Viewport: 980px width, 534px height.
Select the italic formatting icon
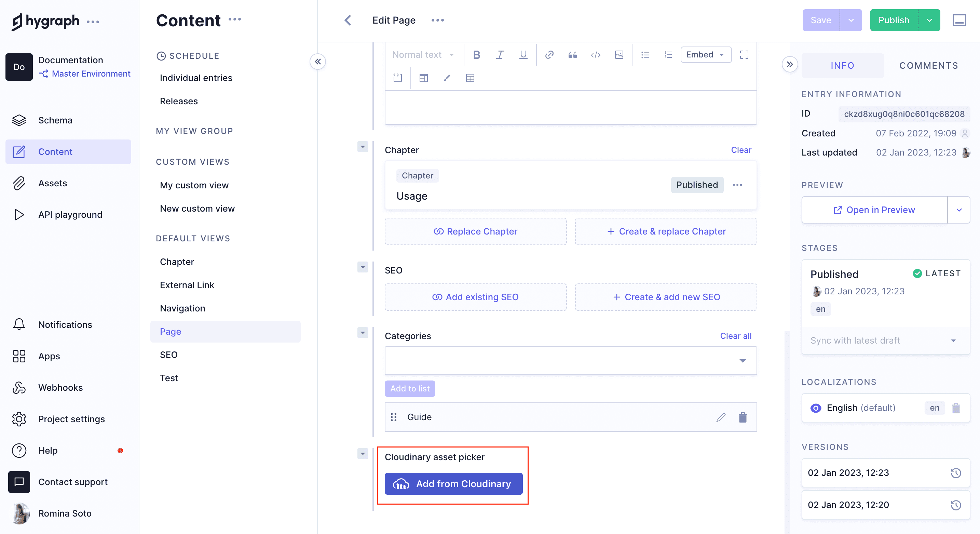coord(500,54)
